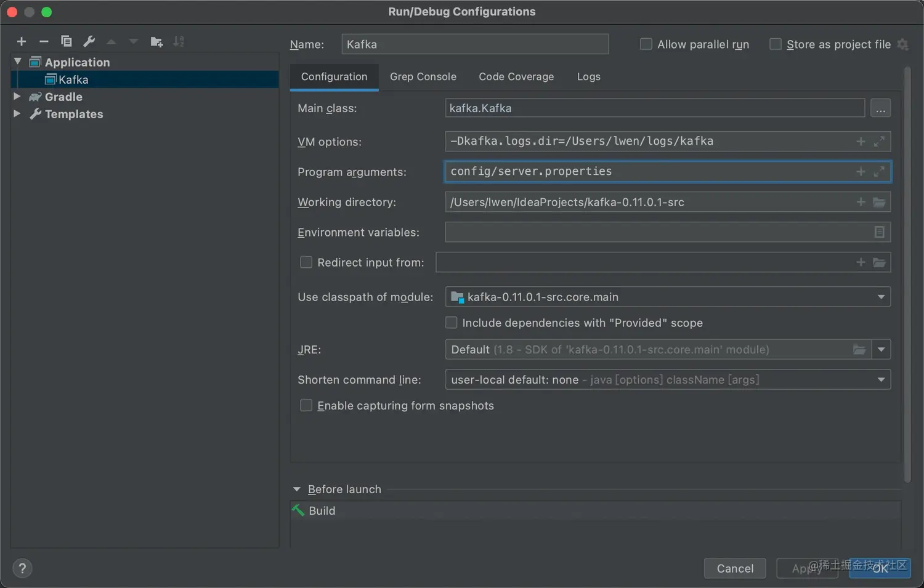The image size is (924, 588).
Task: Enable Redirect input from checkbox
Action: point(306,262)
